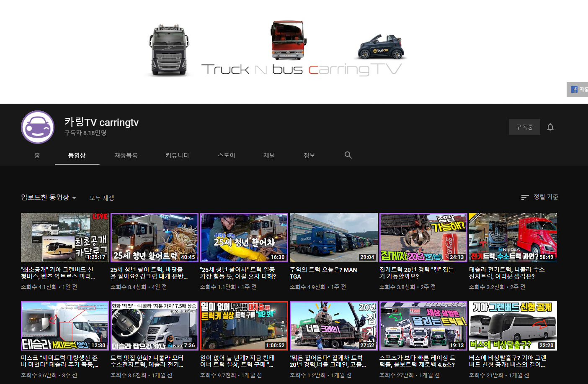
Task: Click '조회수 21만회 • 1개월 전' text
Action: click(x=499, y=375)
